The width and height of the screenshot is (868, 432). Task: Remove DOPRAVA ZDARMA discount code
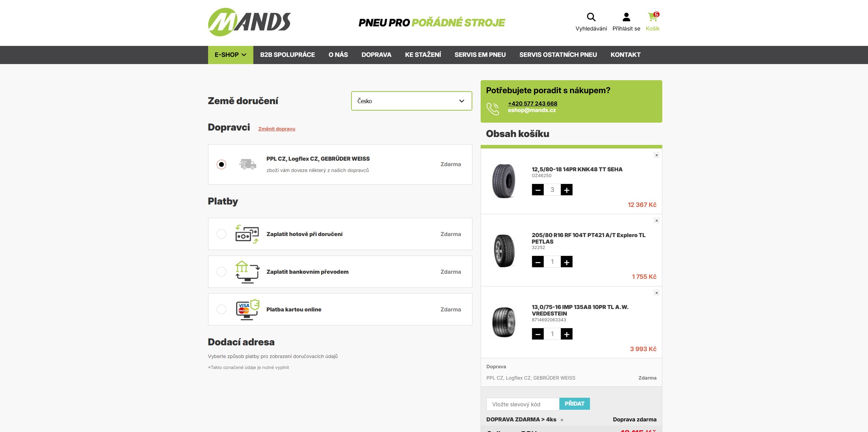562,420
